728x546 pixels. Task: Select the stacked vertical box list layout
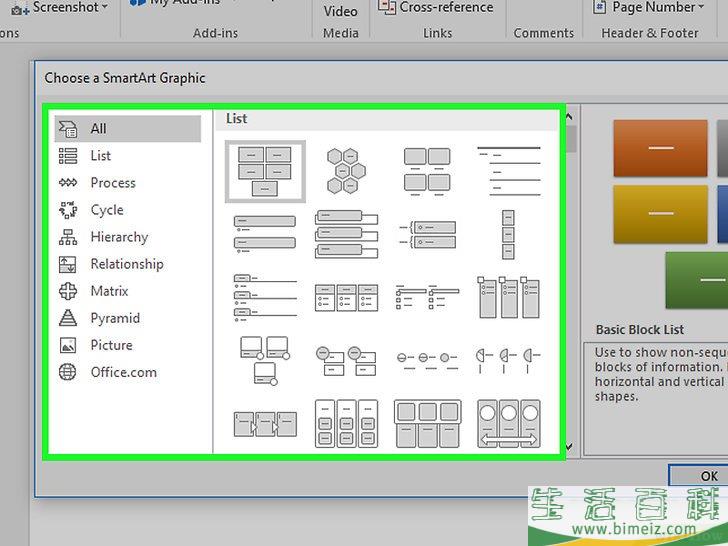click(346, 234)
